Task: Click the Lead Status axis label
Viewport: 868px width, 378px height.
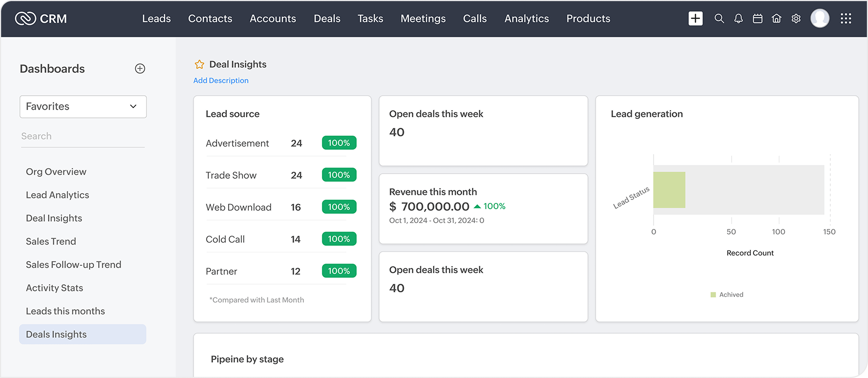Action: [631, 198]
